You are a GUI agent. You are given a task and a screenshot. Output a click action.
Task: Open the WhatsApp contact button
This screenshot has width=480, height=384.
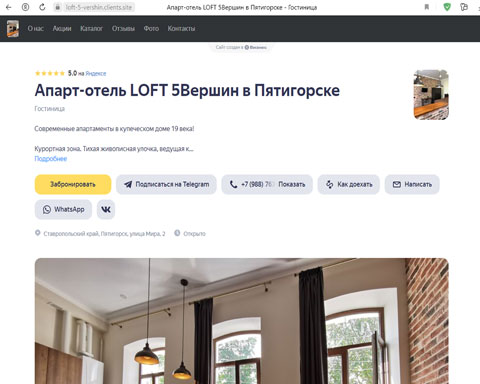tap(63, 209)
